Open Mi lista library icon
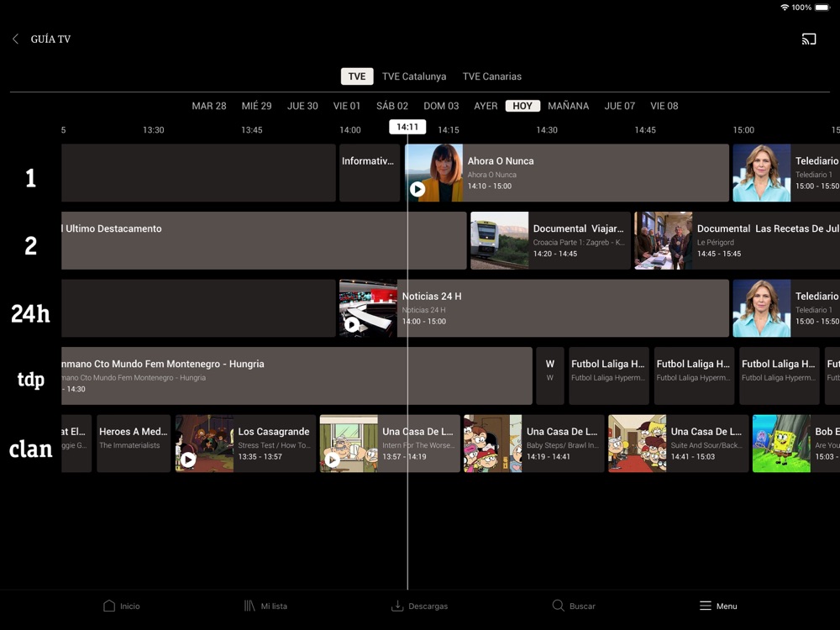The width and height of the screenshot is (840, 630). coord(249,606)
